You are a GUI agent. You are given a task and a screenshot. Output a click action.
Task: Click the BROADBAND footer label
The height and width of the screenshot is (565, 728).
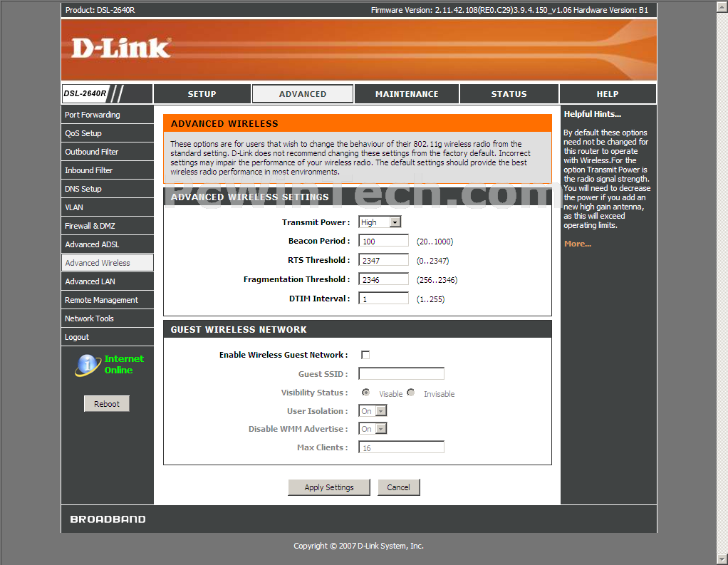point(108,519)
